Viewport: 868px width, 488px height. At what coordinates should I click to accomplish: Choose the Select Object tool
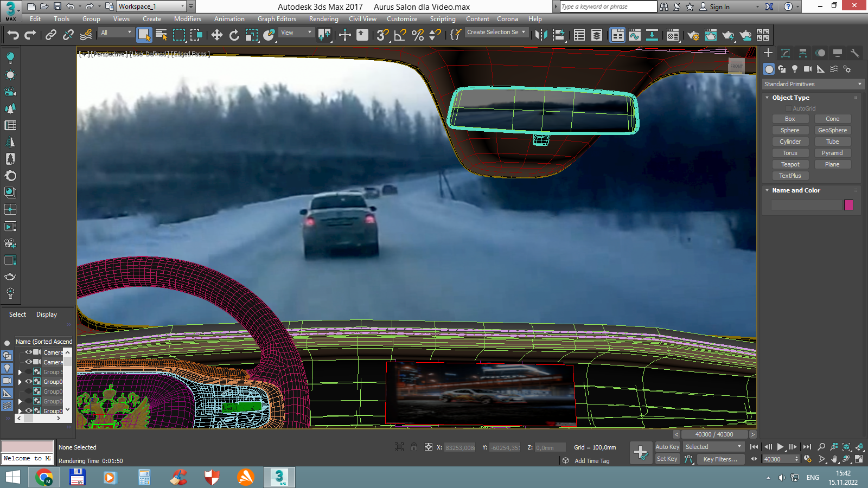tap(144, 35)
